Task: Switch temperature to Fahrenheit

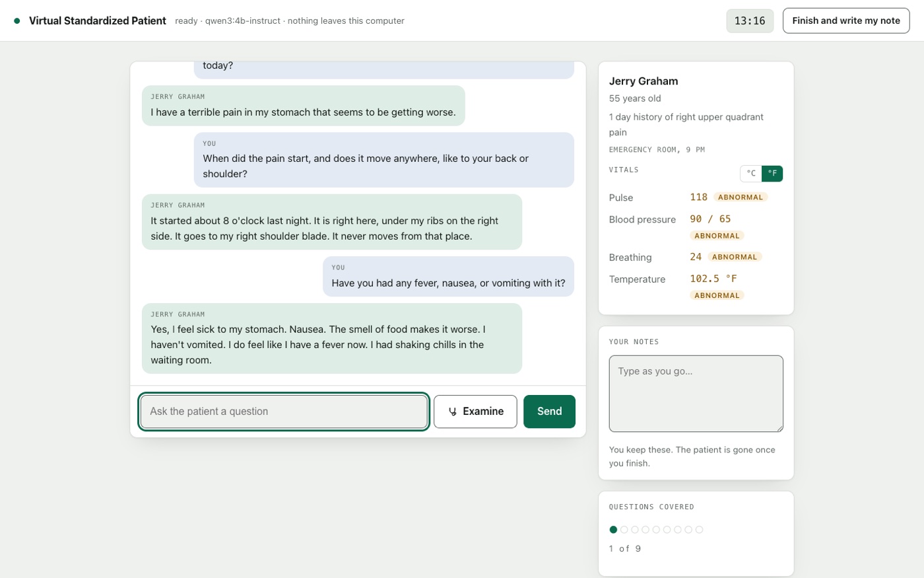Action: pyautogui.click(x=772, y=173)
